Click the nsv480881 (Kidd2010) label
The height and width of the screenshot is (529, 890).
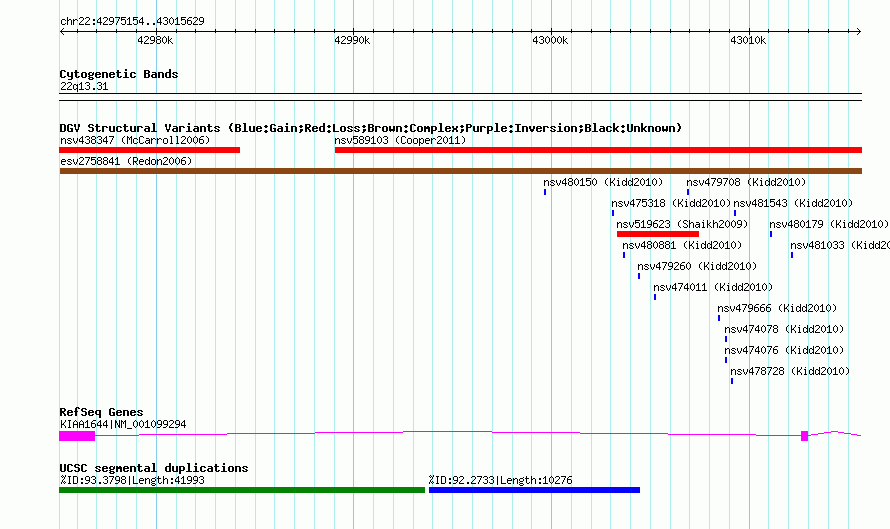pos(682,245)
